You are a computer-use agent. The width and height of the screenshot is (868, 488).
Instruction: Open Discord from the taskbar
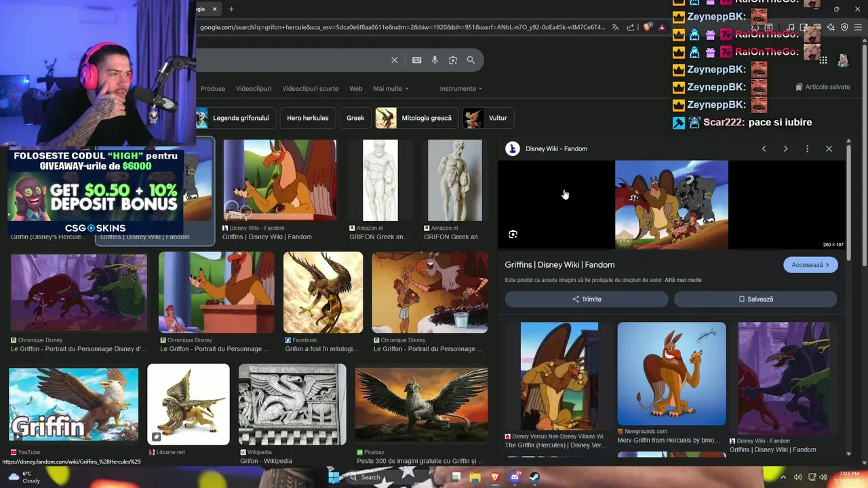[x=515, y=477]
